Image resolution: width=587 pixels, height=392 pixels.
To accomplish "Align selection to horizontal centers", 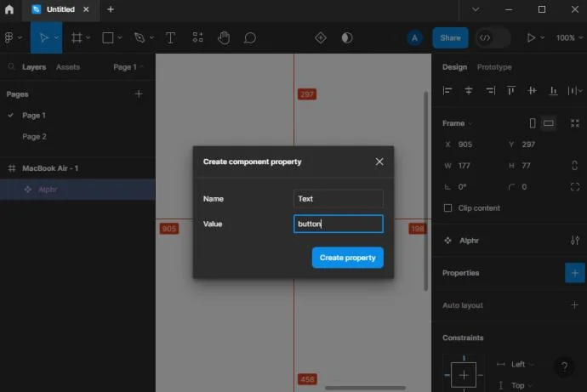I will pyautogui.click(x=469, y=90).
